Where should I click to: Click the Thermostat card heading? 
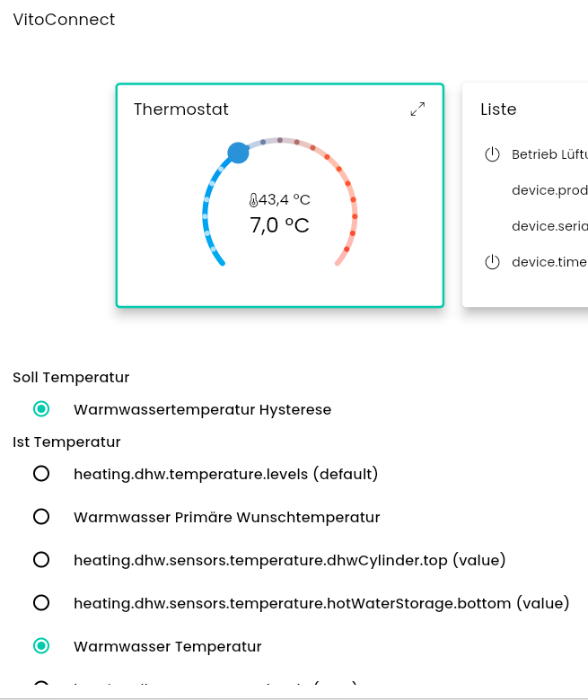click(181, 109)
